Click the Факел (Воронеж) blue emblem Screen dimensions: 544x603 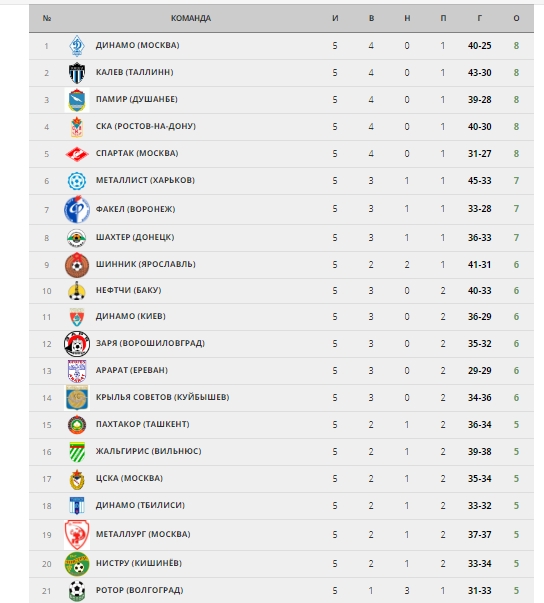click(x=77, y=209)
